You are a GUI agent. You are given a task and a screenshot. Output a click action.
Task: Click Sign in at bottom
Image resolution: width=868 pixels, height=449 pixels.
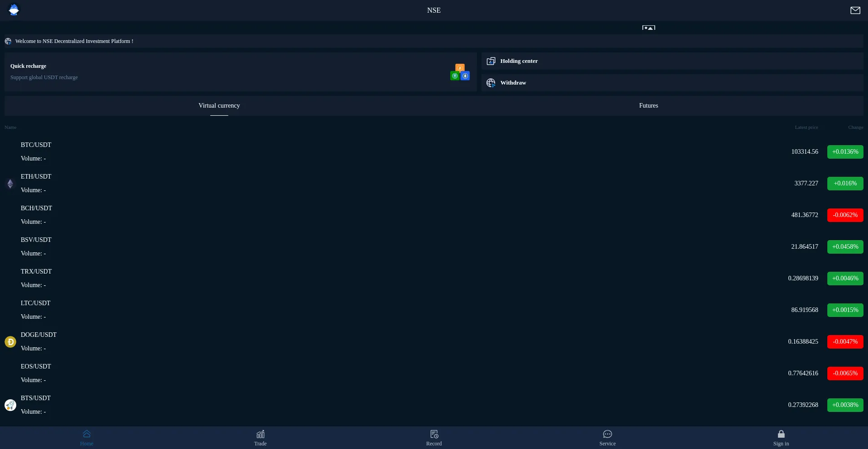[x=781, y=438]
